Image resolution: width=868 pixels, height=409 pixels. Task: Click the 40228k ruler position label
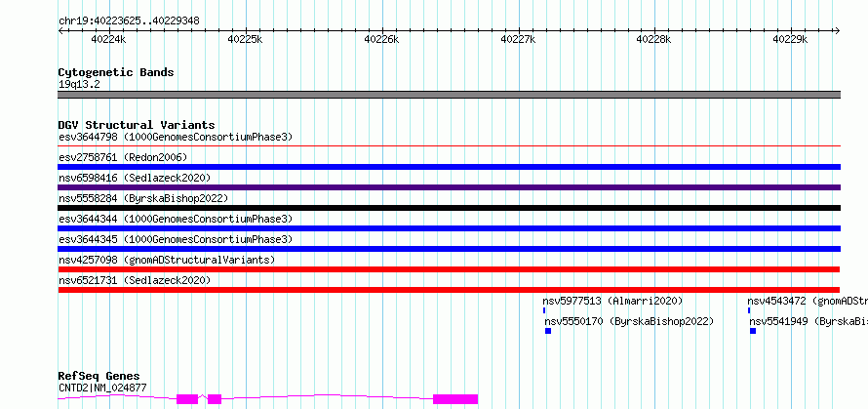pyautogui.click(x=652, y=39)
